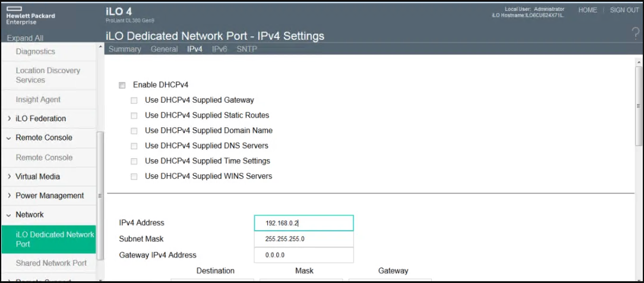Click Expand All in the sidebar

[25, 38]
